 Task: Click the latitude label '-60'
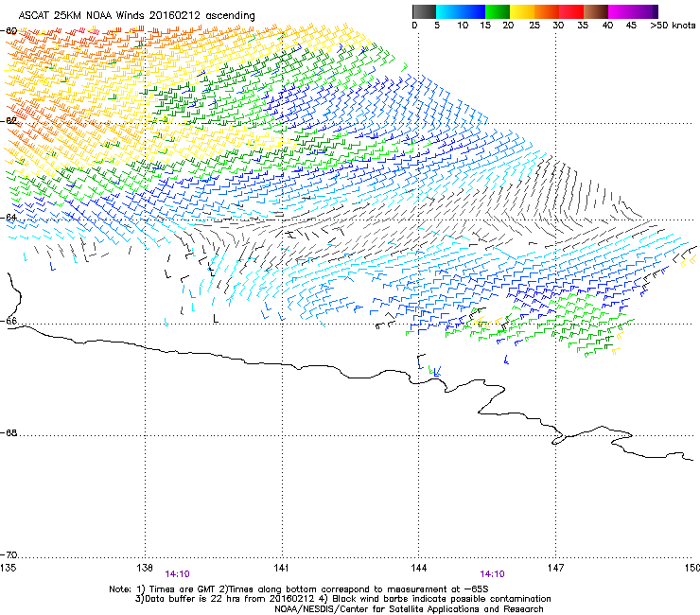[x=9, y=31]
